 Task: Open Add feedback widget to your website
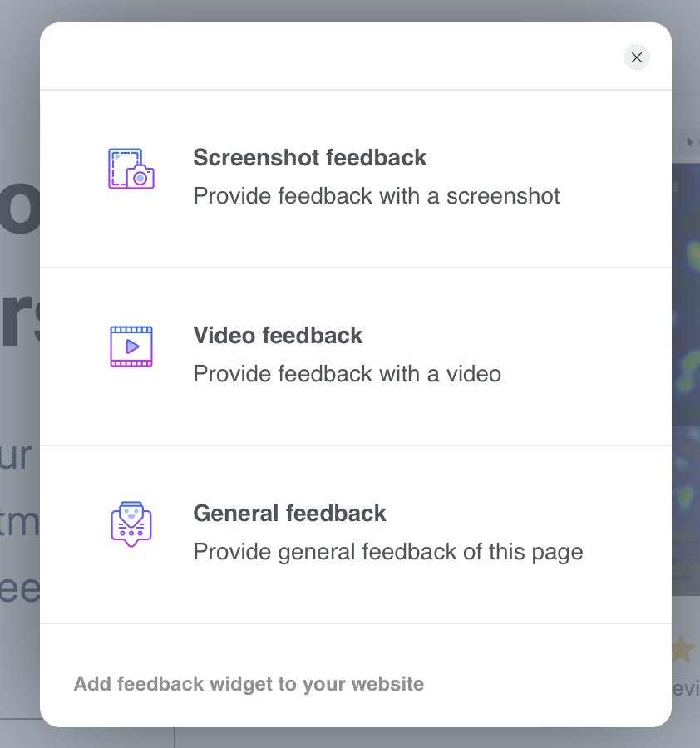click(248, 684)
